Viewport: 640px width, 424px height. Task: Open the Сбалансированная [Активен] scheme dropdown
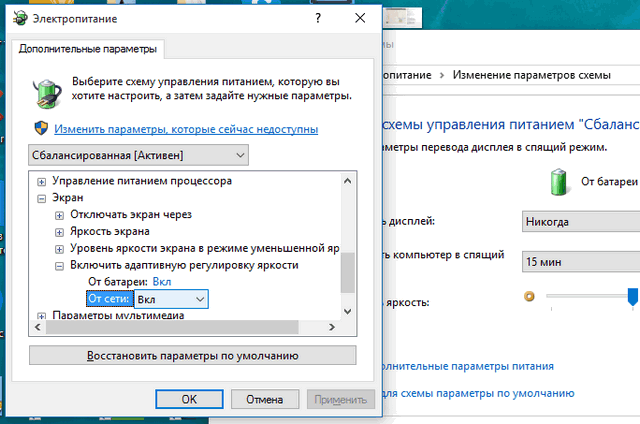point(138,155)
